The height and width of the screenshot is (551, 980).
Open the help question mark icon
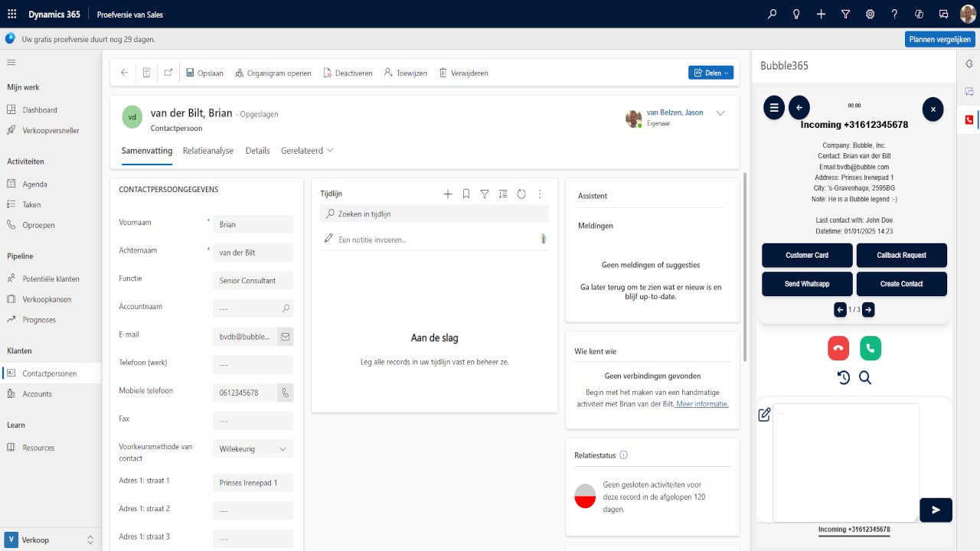[894, 14]
